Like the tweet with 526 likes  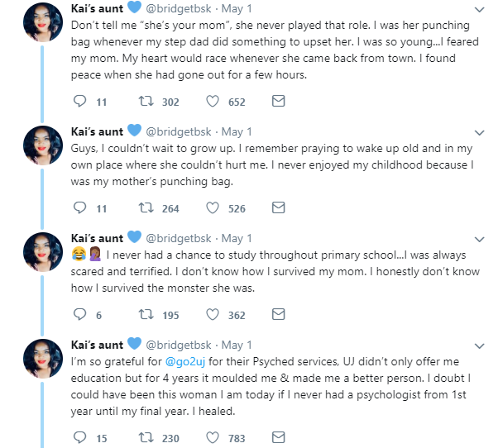[213, 207]
